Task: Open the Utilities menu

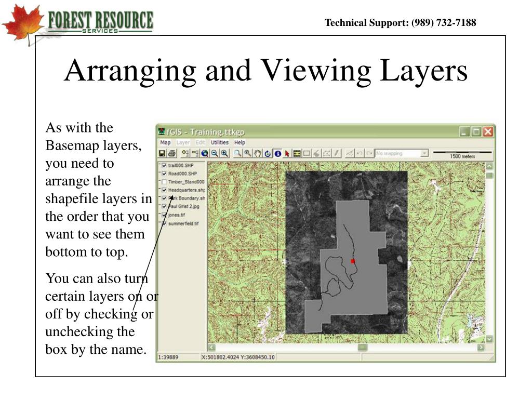Action: (x=220, y=142)
